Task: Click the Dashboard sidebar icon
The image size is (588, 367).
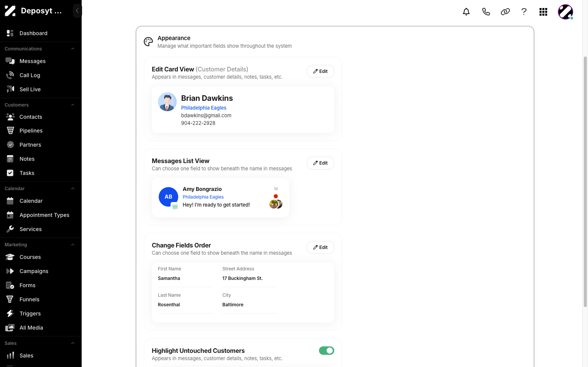Action: [10, 33]
